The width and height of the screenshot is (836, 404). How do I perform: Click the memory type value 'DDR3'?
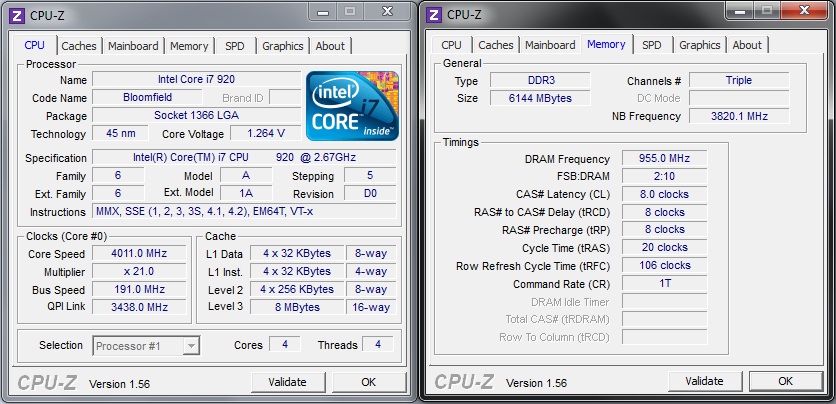click(x=540, y=80)
